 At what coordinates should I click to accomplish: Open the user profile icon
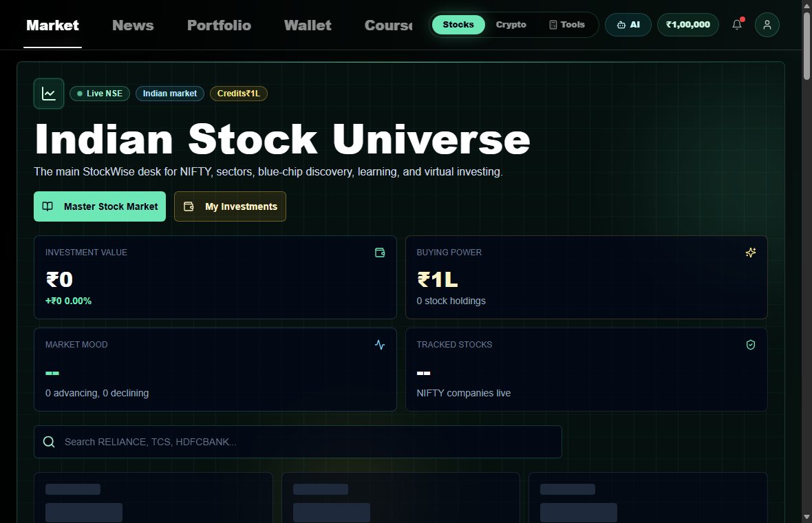click(767, 25)
